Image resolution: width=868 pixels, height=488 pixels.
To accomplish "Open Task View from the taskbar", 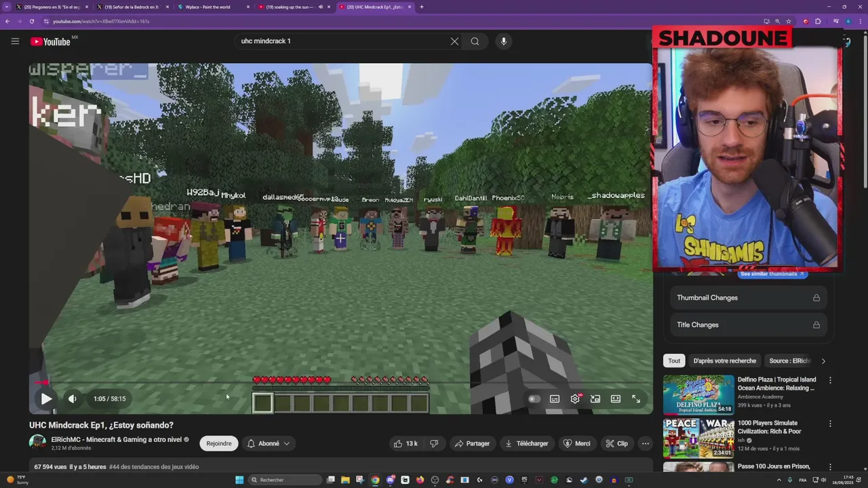I will click(x=330, y=480).
